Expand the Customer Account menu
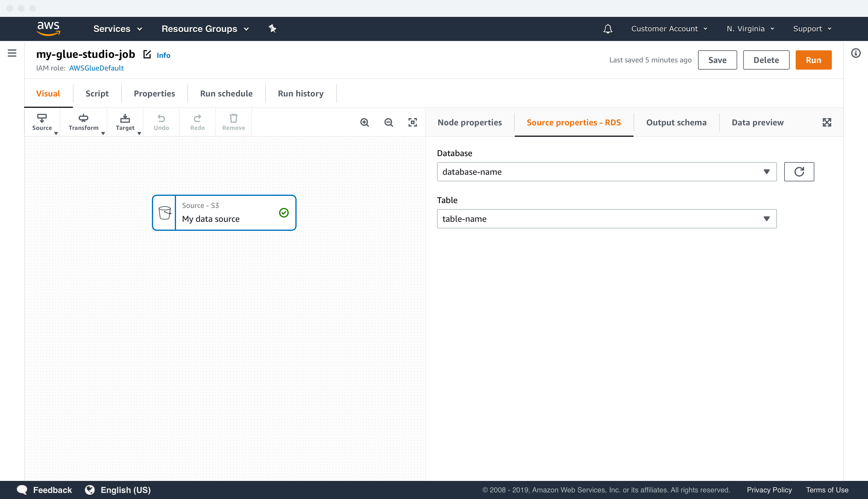 (669, 29)
